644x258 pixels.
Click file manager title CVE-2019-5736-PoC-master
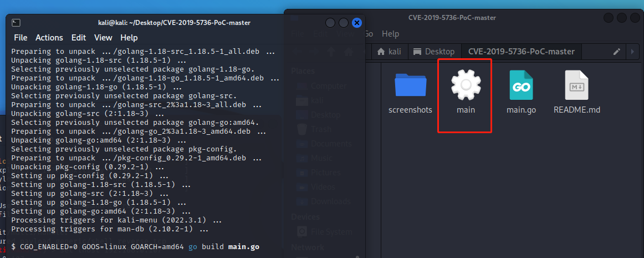(452, 18)
